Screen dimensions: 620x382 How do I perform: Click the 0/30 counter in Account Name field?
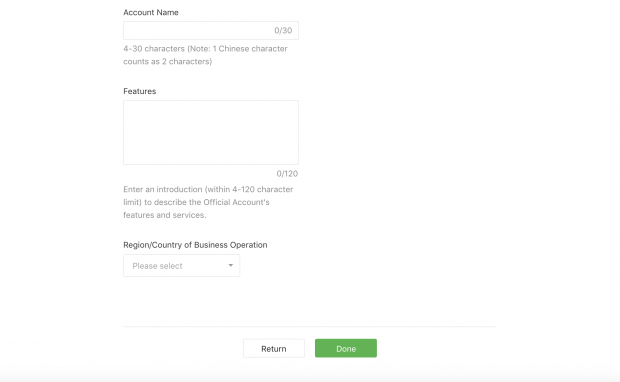(x=283, y=30)
